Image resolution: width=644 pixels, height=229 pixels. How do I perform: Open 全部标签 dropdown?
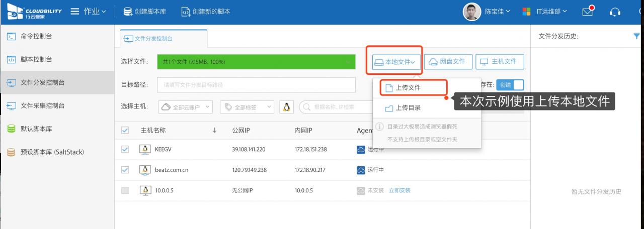pyautogui.click(x=248, y=106)
